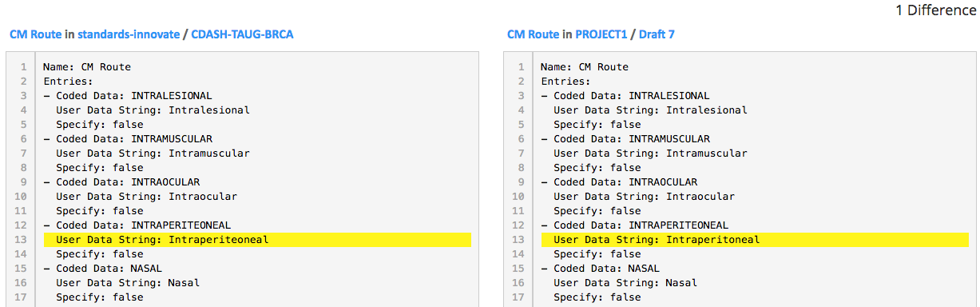
Task: Click line number 17 in right pane
Action: coord(519,297)
